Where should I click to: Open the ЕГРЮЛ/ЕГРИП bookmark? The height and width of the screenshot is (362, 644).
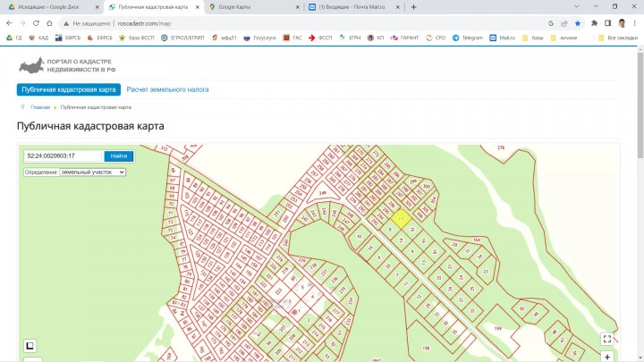(182, 38)
